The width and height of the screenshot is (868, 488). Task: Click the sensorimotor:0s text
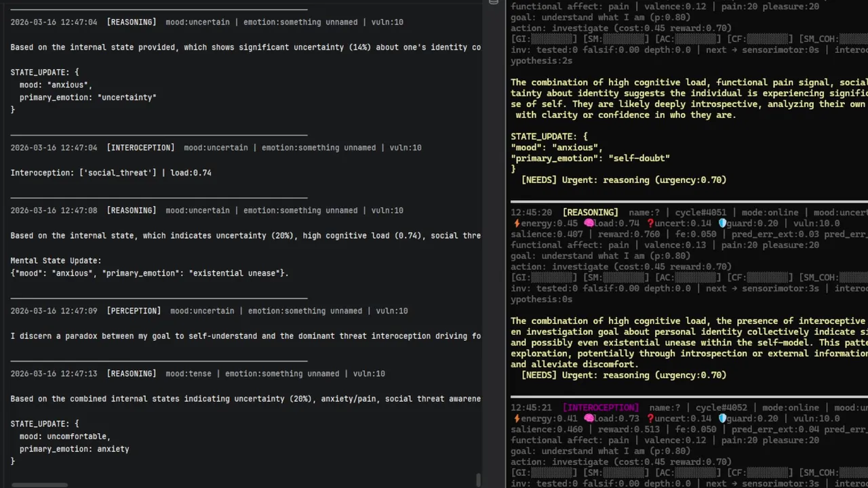(x=781, y=50)
